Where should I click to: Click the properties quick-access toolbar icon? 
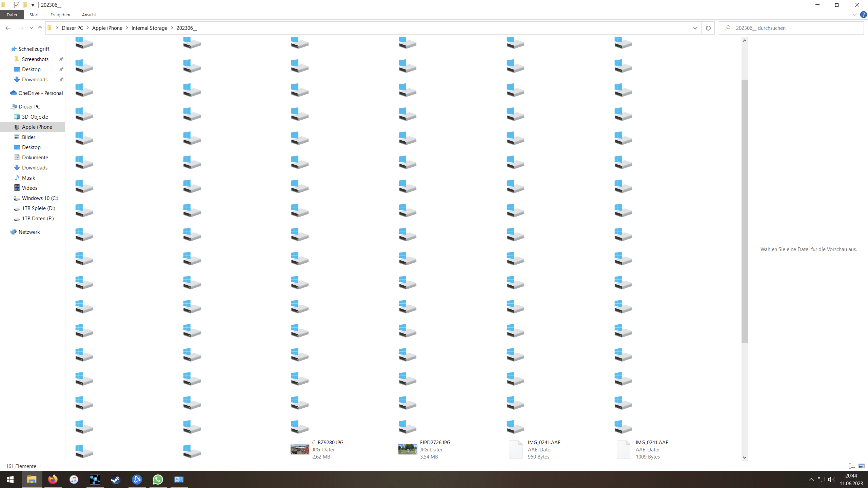(17, 5)
